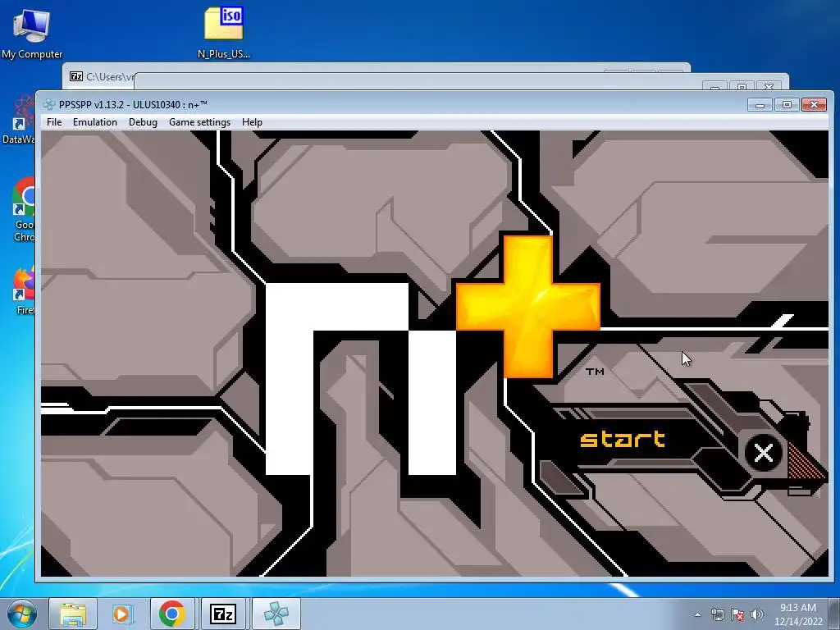The width and height of the screenshot is (840, 630).
Task: Close the PPSSPP window
Action: 814,104
